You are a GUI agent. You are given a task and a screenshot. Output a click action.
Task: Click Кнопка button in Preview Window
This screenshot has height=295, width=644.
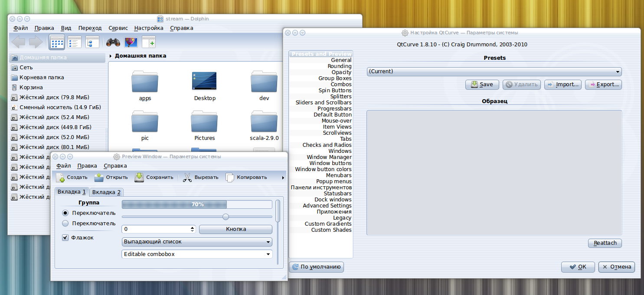[236, 229]
